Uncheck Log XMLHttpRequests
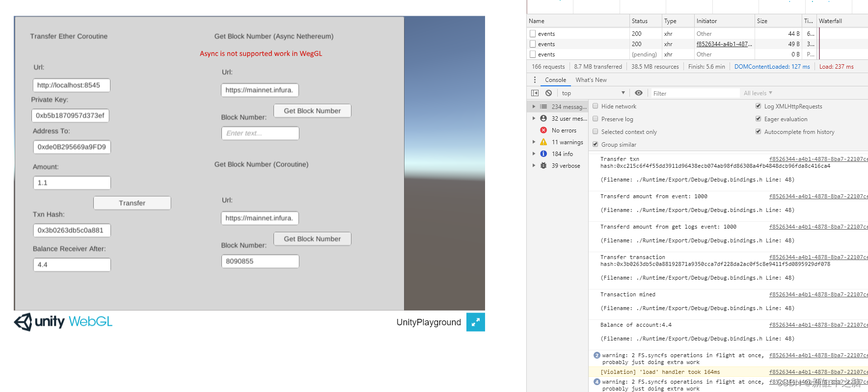 tap(758, 106)
